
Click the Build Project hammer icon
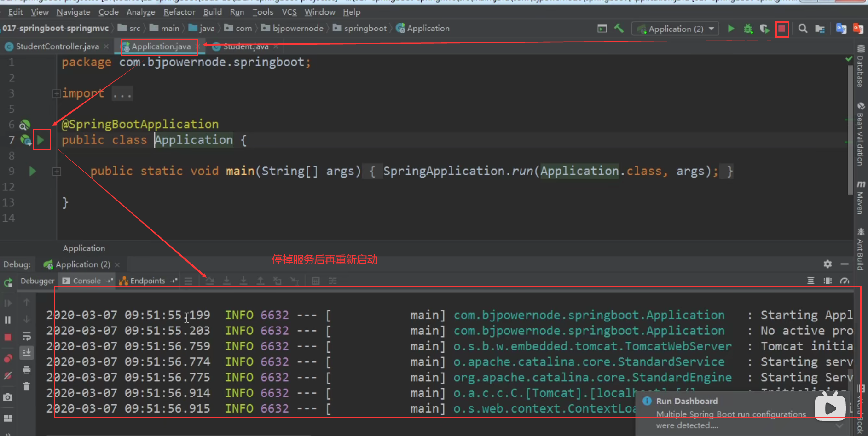pos(619,29)
